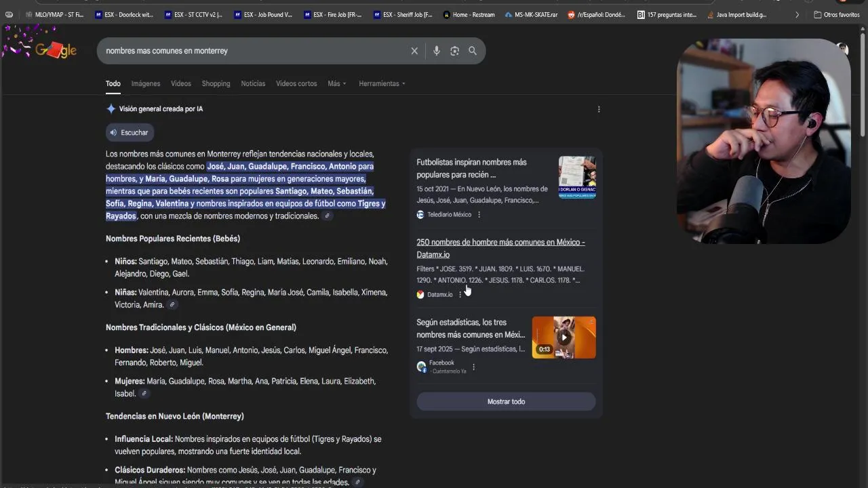Switch to the Todo results tab
Viewport: 868px width, 488px height.
113,83
